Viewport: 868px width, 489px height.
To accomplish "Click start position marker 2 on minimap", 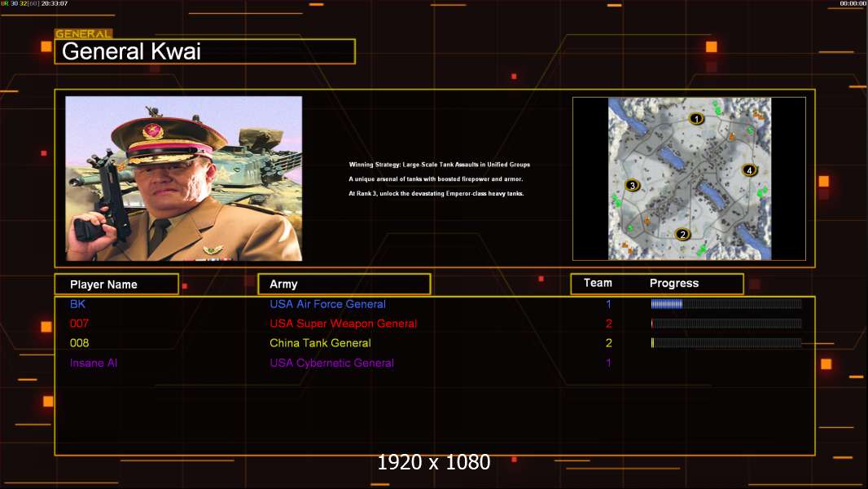I will pos(682,234).
